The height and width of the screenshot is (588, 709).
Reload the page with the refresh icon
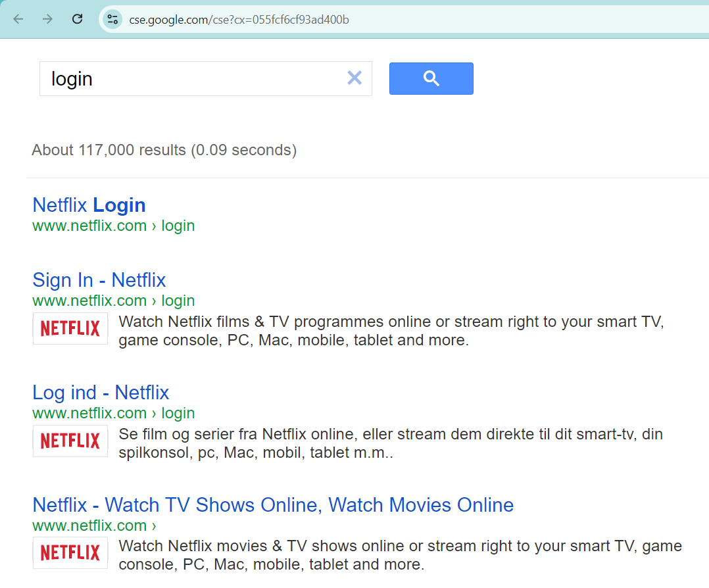(76, 19)
